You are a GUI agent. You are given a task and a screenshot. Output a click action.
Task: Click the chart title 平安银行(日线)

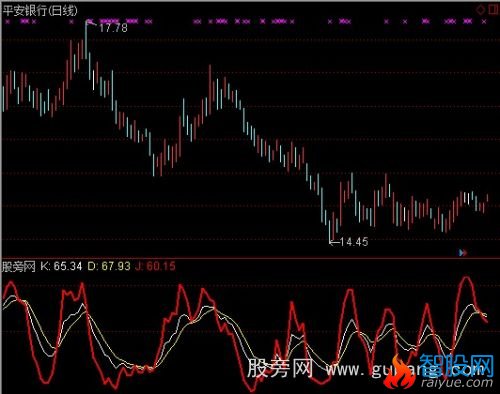click(x=40, y=11)
